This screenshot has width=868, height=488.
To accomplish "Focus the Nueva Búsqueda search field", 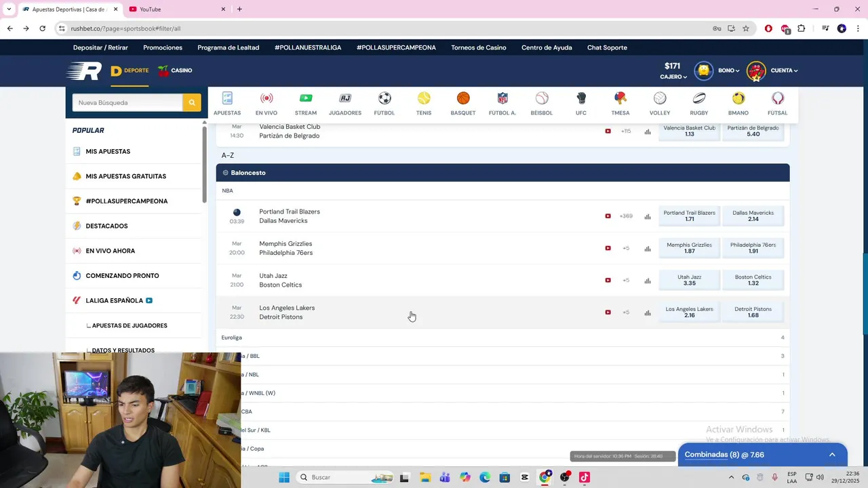I will [127, 102].
